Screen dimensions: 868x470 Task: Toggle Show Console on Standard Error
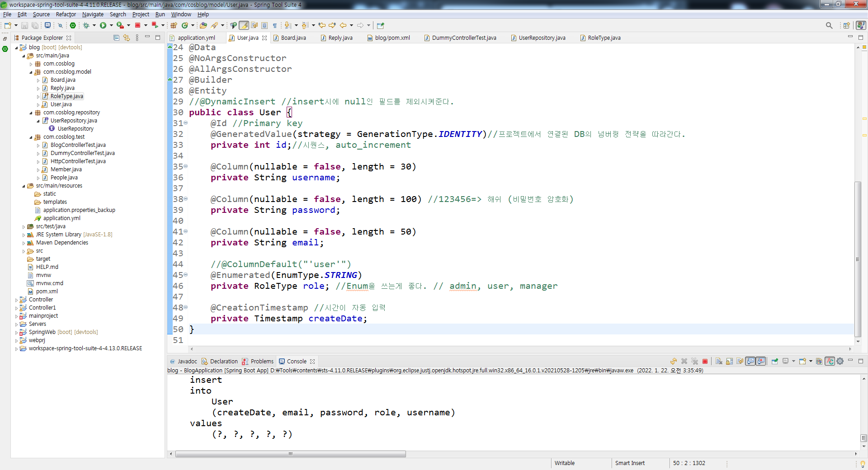point(761,361)
